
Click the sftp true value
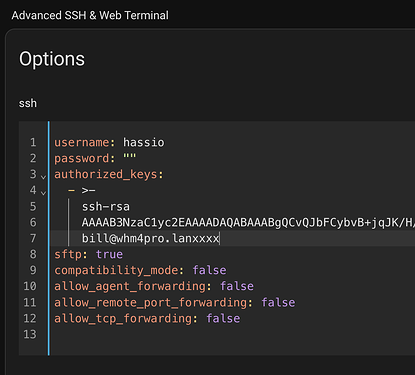pyautogui.click(x=109, y=255)
